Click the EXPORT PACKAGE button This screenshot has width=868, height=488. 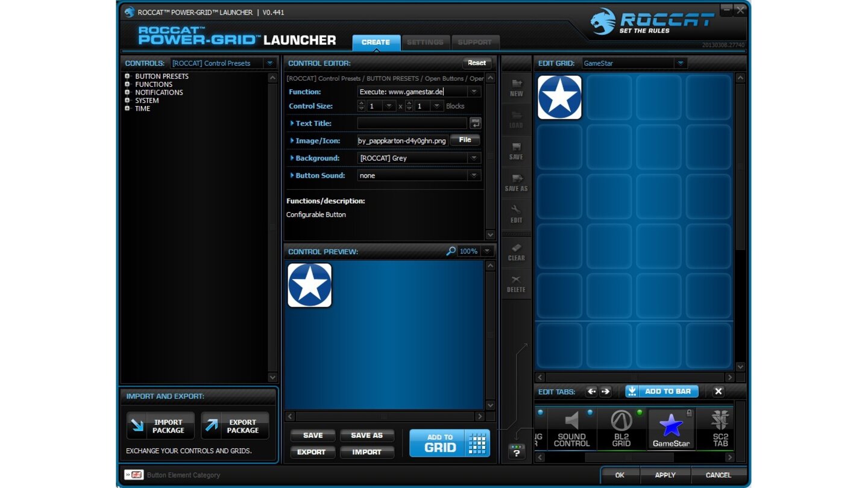pyautogui.click(x=235, y=426)
